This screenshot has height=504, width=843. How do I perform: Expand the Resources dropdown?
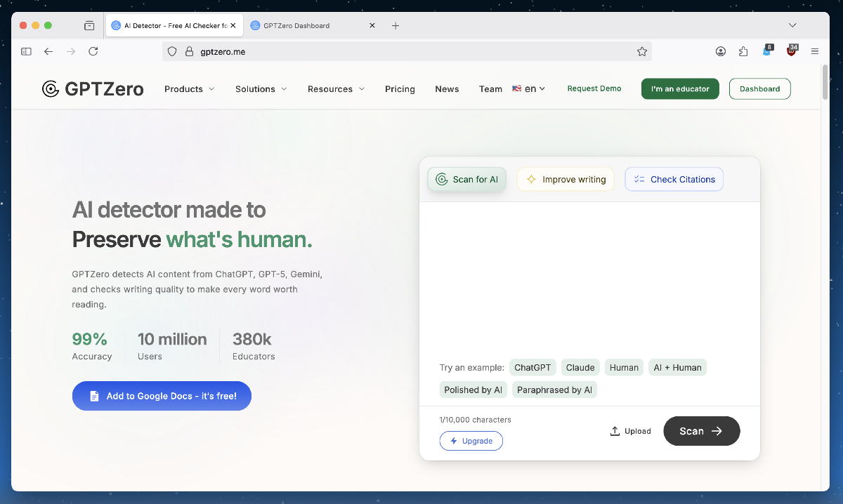tap(336, 89)
